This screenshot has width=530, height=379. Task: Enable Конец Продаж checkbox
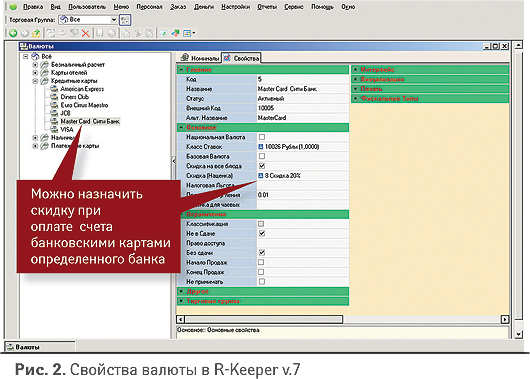click(261, 272)
